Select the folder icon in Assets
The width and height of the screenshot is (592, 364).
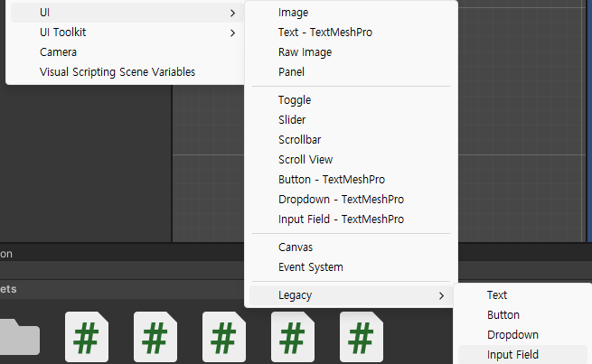(x=20, y=337)
